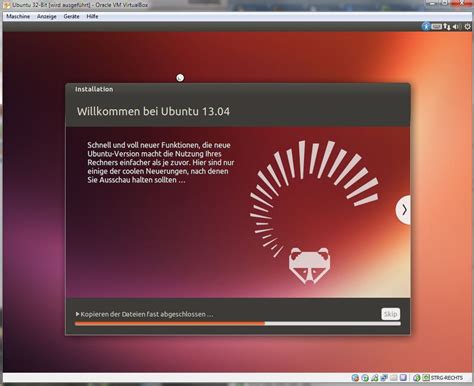The width and height of the screenshot is (474, 386).
Task: Click the Skip button
Action: pos(390,314)
